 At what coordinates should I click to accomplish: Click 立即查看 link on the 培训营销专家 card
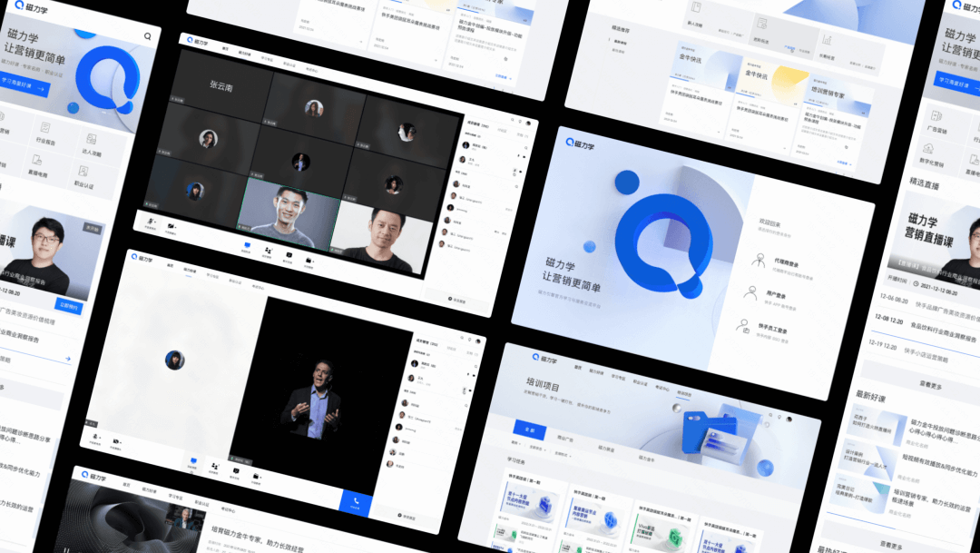pyautogui.click(x=844, y=163)
